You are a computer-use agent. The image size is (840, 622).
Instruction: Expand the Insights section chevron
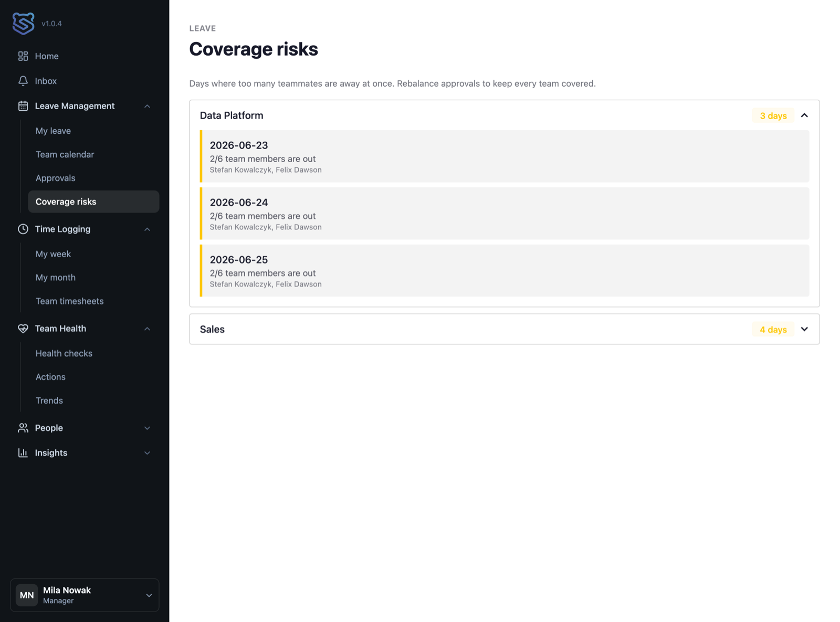coord(148,452)
